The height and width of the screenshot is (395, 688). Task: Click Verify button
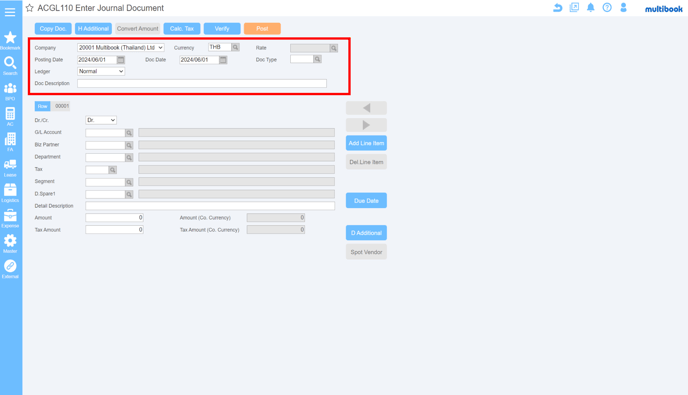(222, 29)
